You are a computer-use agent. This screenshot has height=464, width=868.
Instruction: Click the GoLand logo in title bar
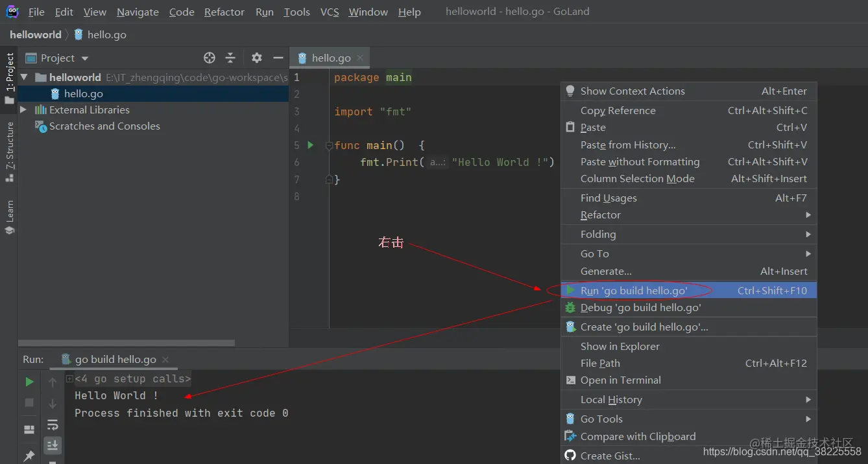pos(12,11)
